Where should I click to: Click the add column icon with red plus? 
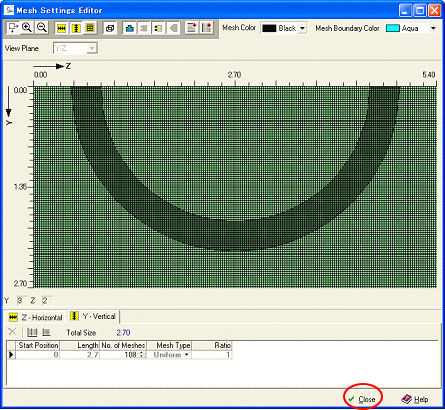(x=207, y=28)
